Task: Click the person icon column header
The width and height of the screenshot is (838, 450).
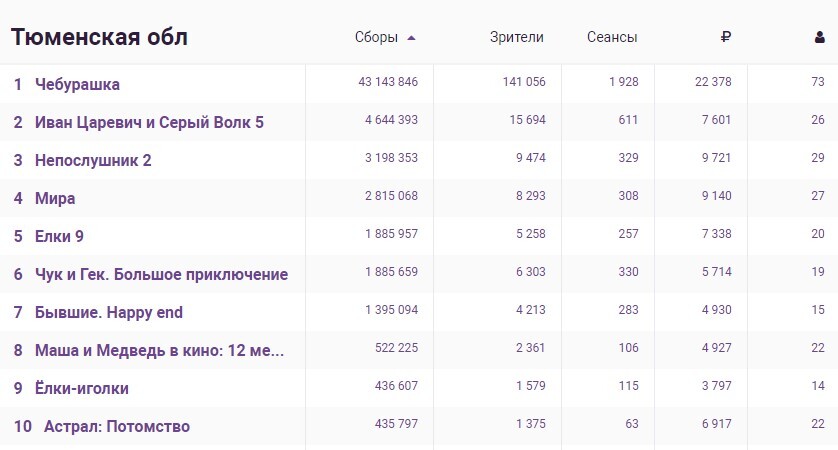Action: 819,38
